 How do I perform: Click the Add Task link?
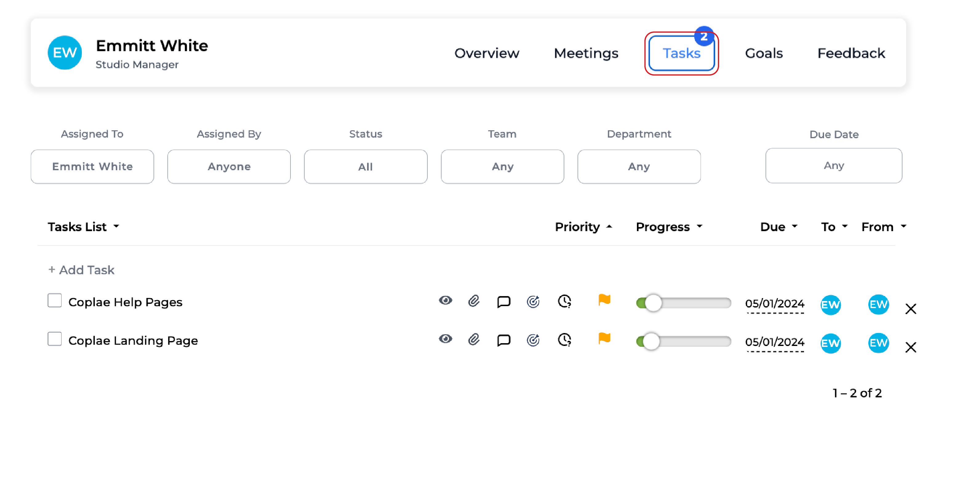coord(82,270)
